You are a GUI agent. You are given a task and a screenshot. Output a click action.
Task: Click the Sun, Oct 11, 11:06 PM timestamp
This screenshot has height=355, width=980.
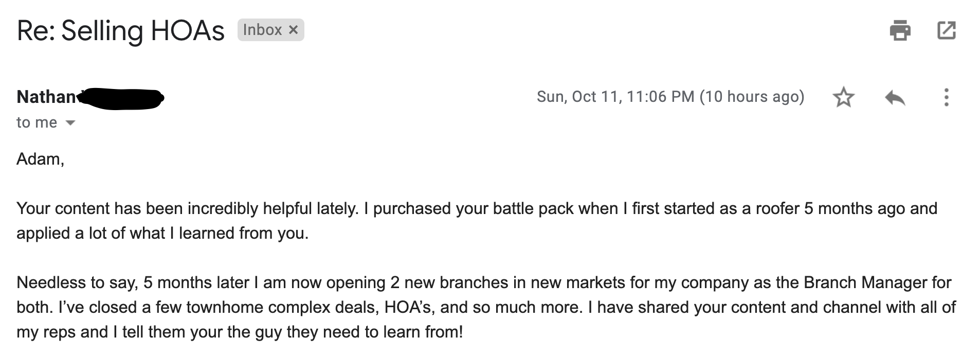tap(615, 97)
